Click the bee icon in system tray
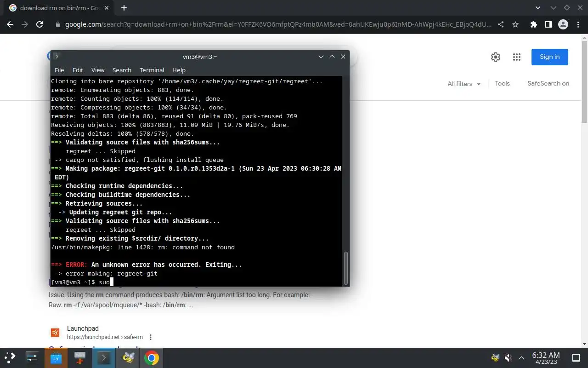This screenshot has height=368, width=588. [495, 357]
